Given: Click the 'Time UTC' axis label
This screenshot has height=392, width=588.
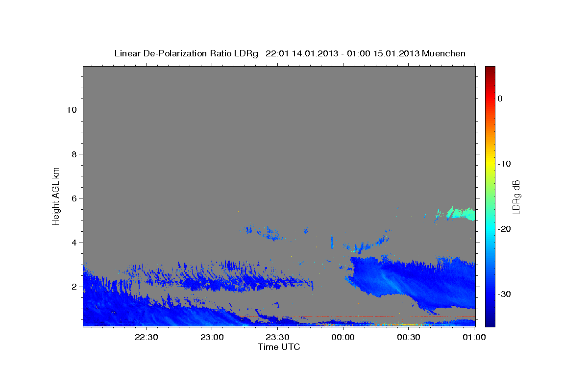Looking at the screenshot, I should pos(279,347).
